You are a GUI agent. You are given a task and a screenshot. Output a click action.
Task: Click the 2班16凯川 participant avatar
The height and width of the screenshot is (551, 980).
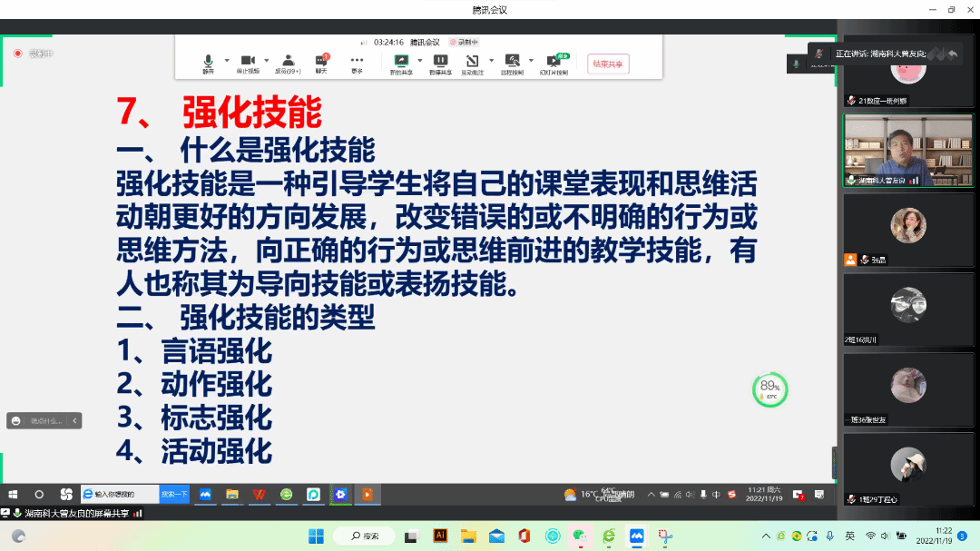(908, 305)
